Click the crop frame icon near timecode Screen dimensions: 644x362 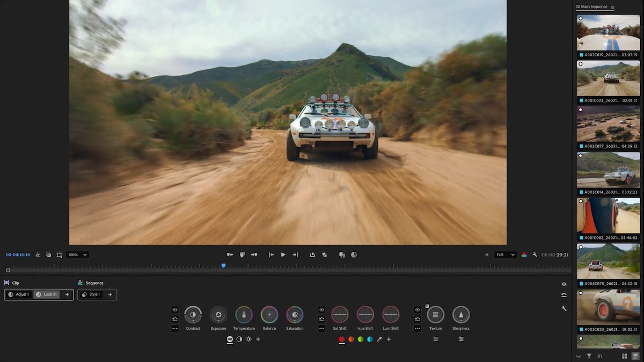(x=59, y=255)
